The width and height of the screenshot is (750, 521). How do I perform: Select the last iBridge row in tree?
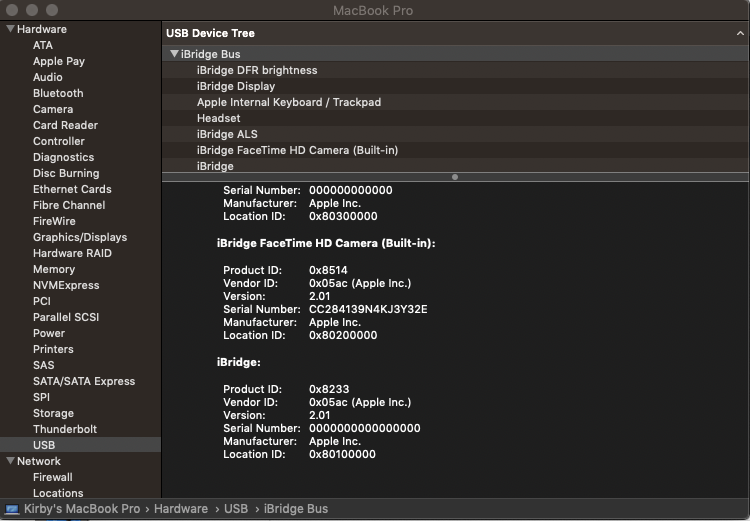455,166
